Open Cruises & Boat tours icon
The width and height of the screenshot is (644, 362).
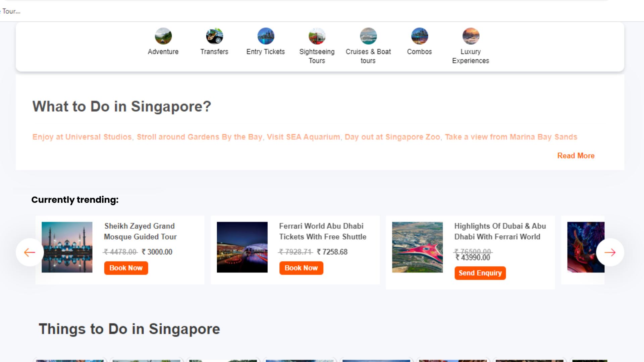pos(368,36)
